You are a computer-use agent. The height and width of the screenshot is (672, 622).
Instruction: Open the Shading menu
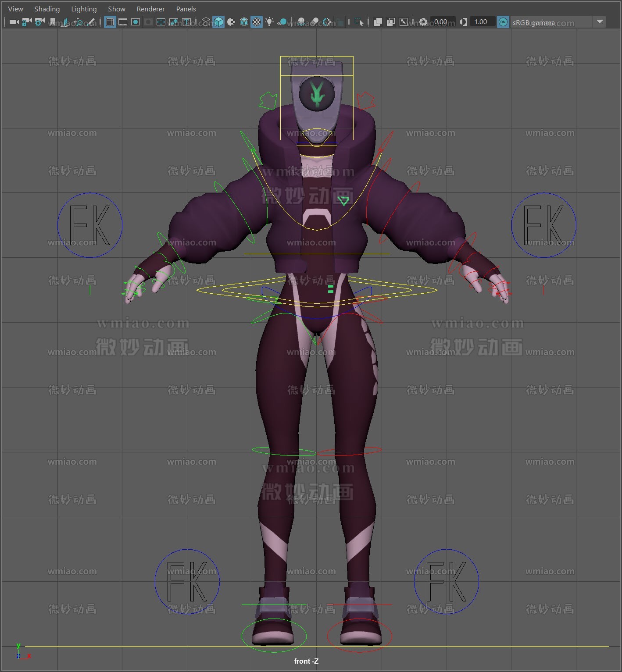[x=47, y=9]
